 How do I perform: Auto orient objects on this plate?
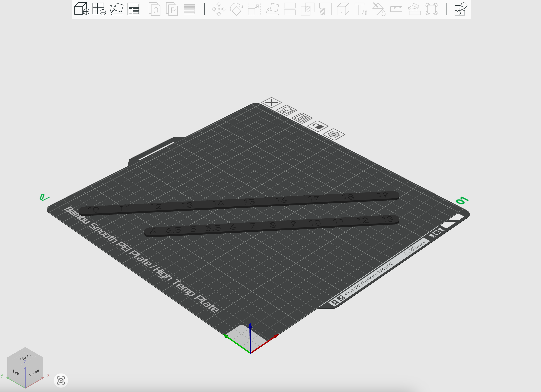287,110
